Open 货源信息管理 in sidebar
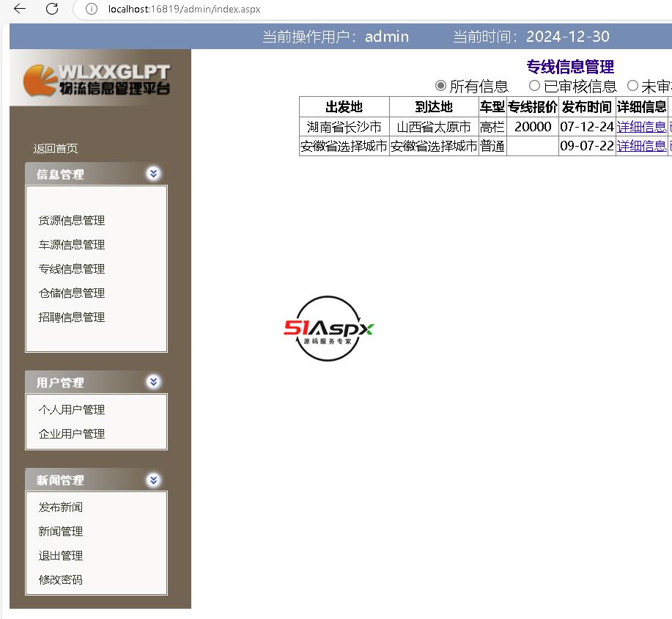The width and height of the screenshot is (672, 619). click(x=72, y=221)
